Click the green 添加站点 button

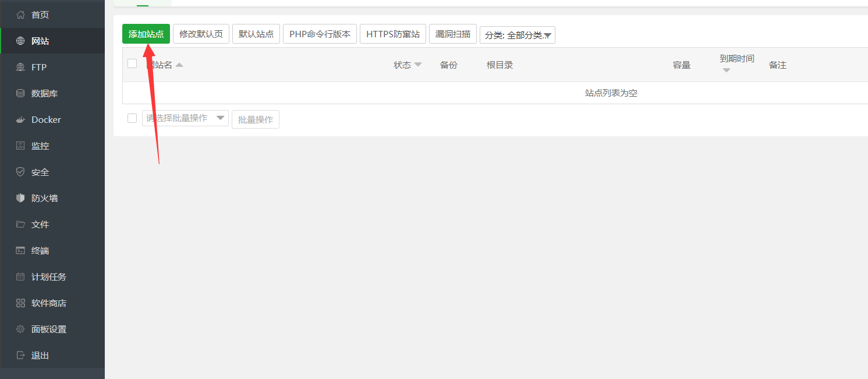[146, 34]
